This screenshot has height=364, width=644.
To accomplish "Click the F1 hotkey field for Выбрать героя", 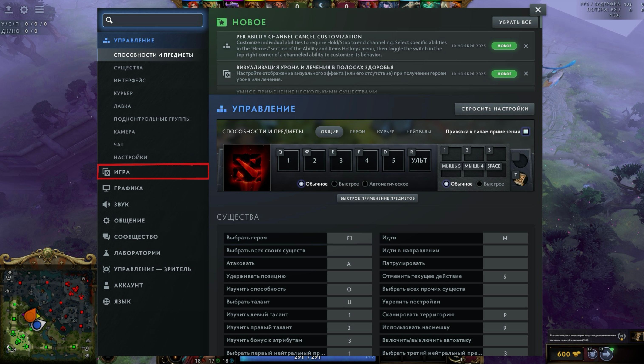I will (x=349, y=238).
